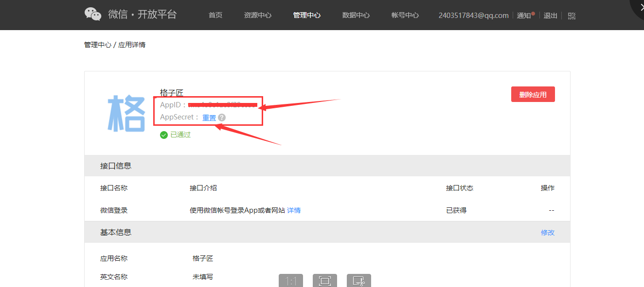Click the 已通过 status text
Screen dimensions: 644x287
click(180, 135)
